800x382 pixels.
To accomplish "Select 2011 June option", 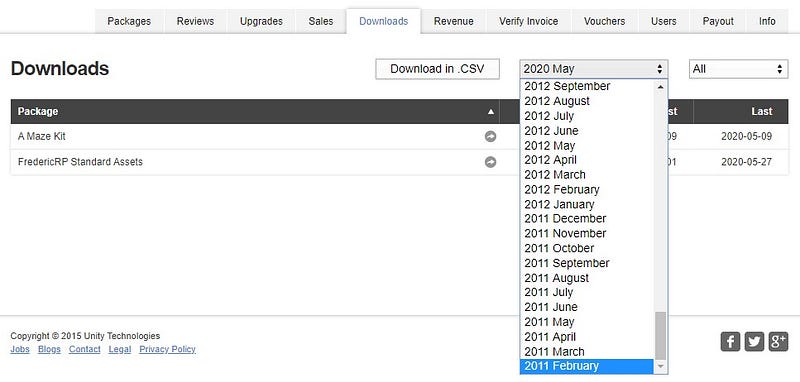I will click(x=587, y=307).
